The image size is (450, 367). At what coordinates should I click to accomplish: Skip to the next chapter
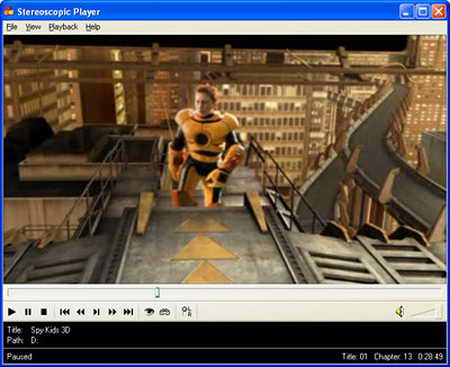[x=128, y=312]
